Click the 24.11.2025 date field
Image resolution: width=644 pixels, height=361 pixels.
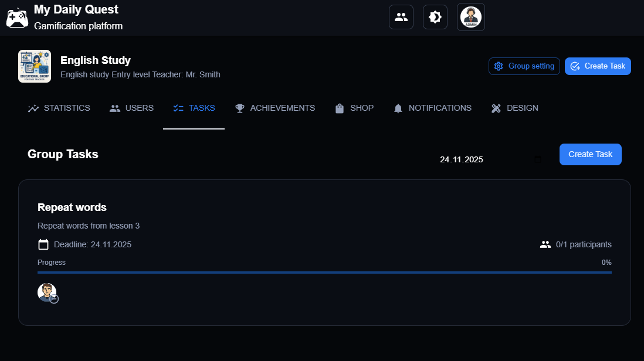[462, 159]
